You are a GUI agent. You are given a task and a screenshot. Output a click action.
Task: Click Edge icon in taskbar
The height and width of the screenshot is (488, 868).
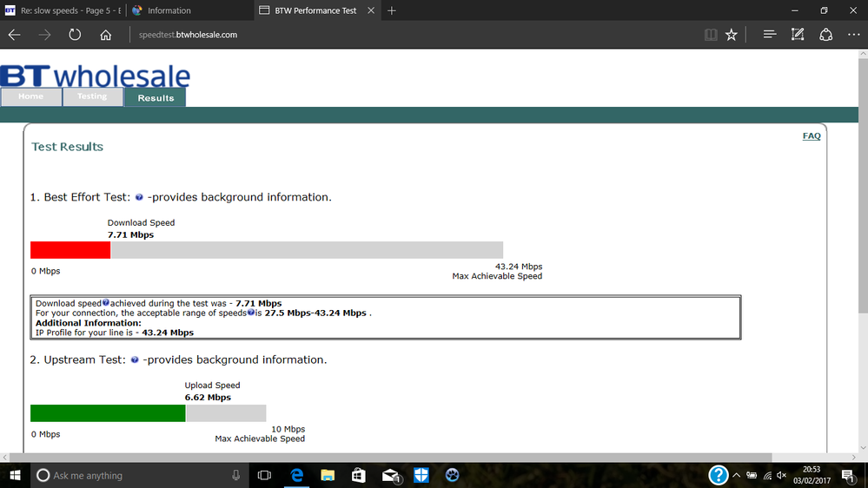296,475
